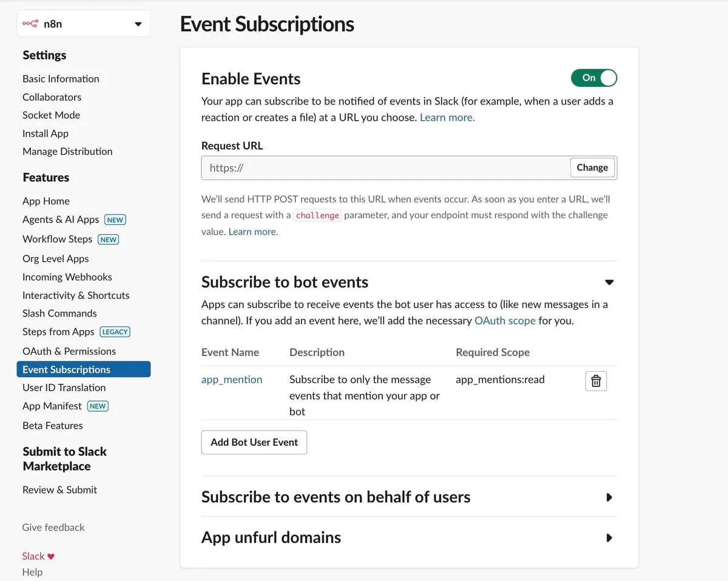Expand Subscribe to events on behalf of users
Image resolution: width=728 pixels, height=581 pixels.
(x=609, y=497)
